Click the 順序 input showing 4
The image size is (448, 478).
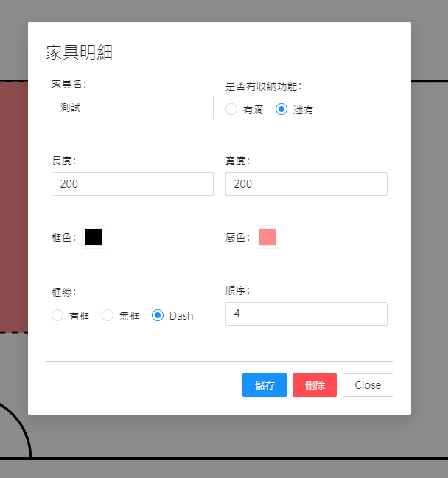tap(307, 314)
